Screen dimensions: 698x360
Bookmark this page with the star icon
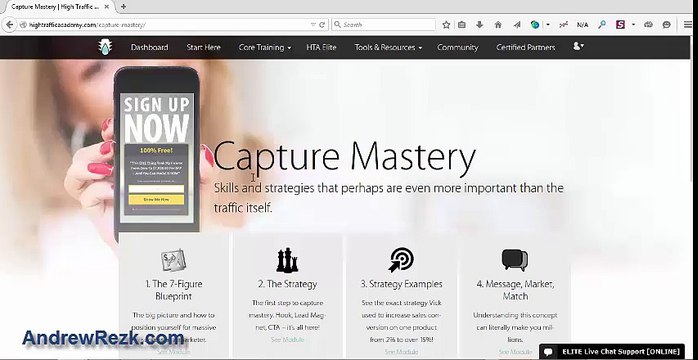[x=446, y=25]
